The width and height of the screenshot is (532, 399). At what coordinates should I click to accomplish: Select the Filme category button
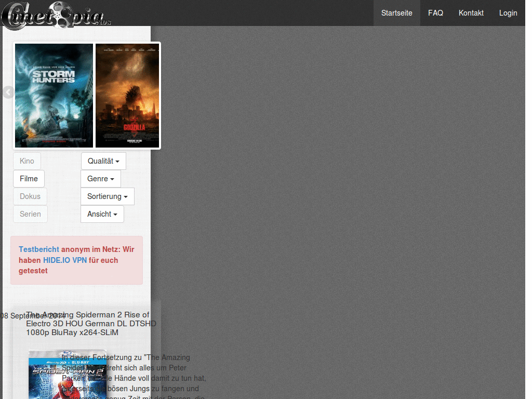(x=29, y=179)
